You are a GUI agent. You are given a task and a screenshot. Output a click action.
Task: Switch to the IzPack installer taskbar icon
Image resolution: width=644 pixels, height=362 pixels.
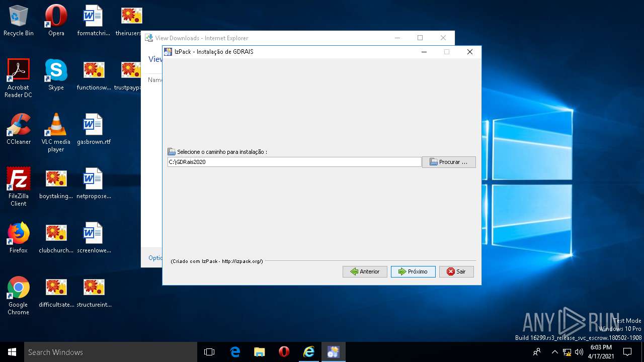point(333,352)
